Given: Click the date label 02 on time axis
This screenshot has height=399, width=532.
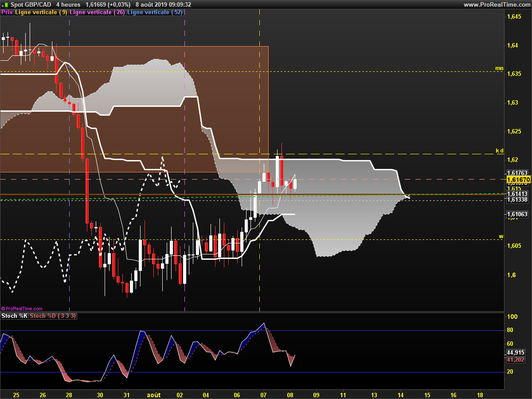Looking at the screenshot, I should [180, 394].
